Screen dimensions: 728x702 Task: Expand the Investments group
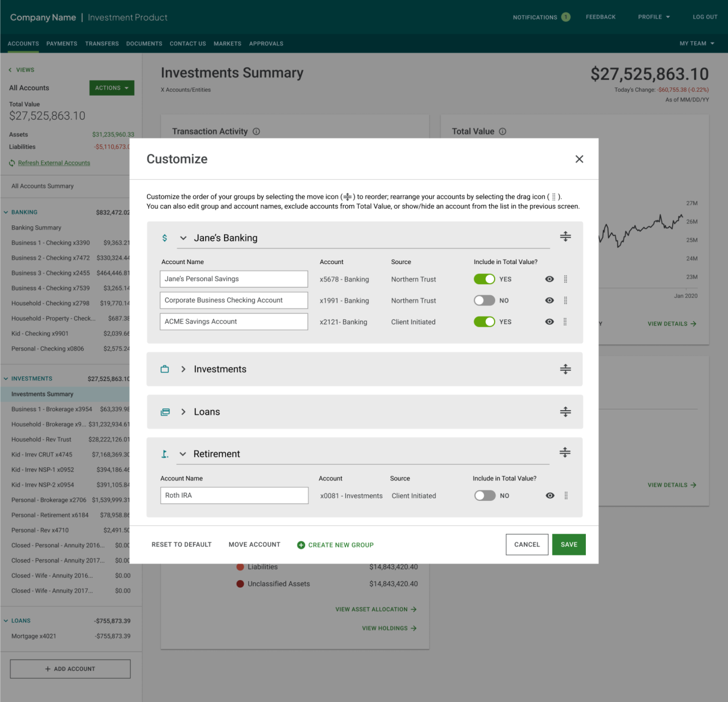click(x=183, y=370)
